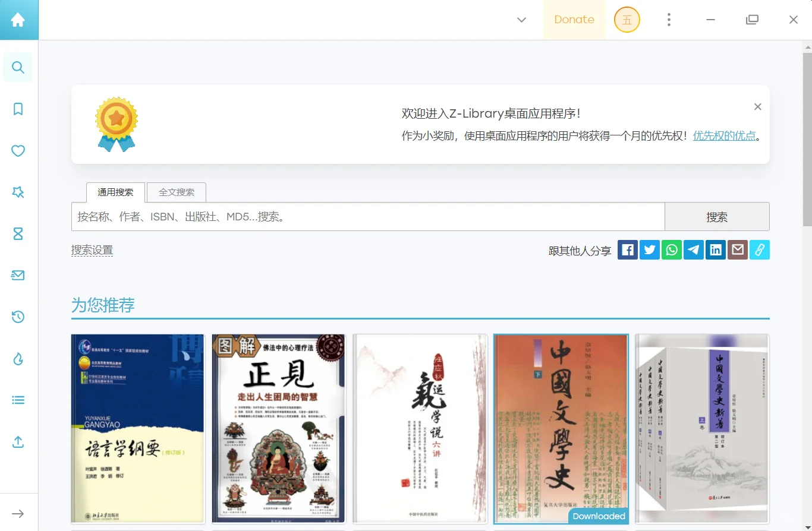This screenshot has height=531, width=812.
Task: Open the booklists list icon
Action: click(x=18, y=400)
